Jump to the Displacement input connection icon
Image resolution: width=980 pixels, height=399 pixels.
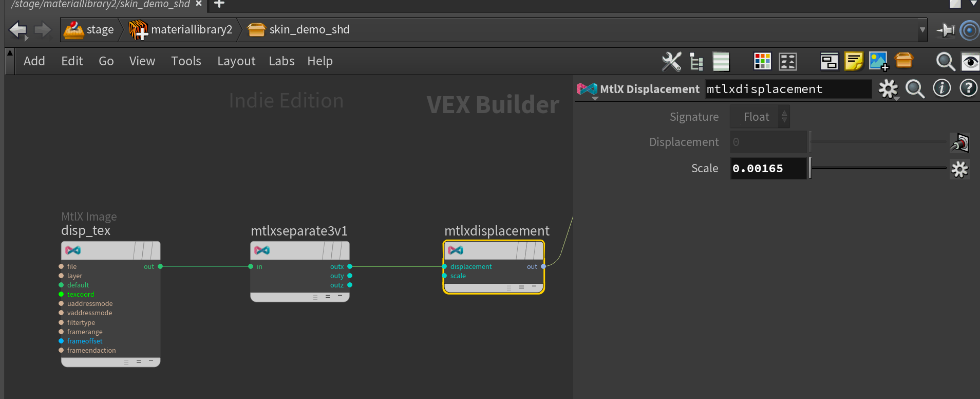[x=959, y=143]
